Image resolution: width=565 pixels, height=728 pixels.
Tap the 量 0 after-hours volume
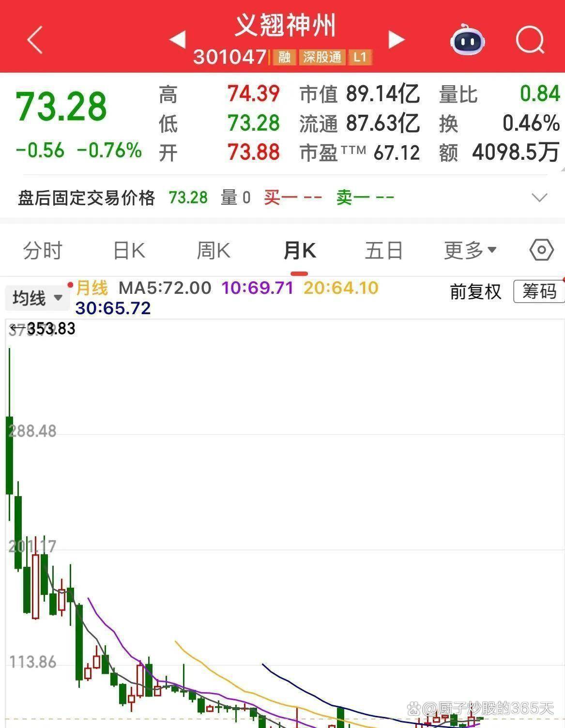point(236,197)
